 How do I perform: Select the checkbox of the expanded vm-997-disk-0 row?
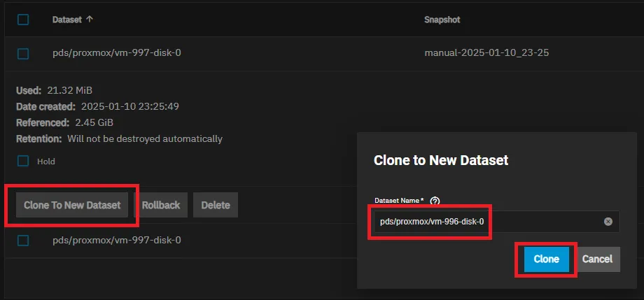tap(23, 53)
